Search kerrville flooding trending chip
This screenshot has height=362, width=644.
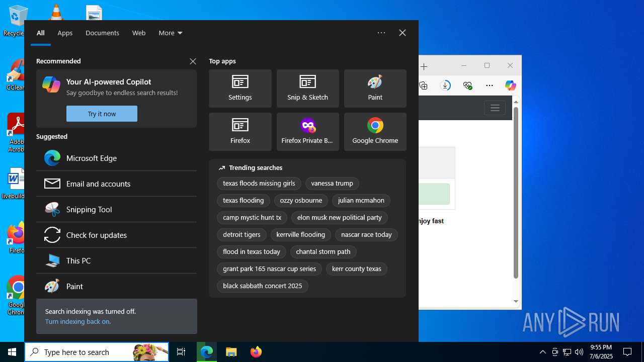coord(301,235)
